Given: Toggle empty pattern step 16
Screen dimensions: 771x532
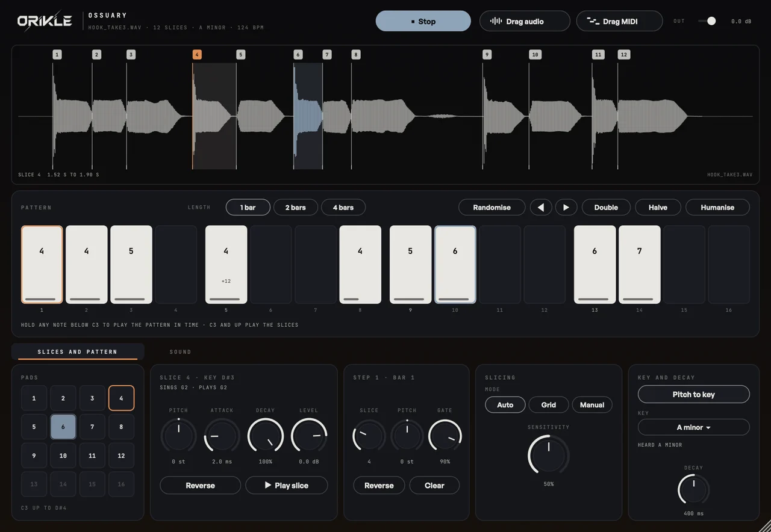Looking at the screenshot, I should tap(729, 265).
